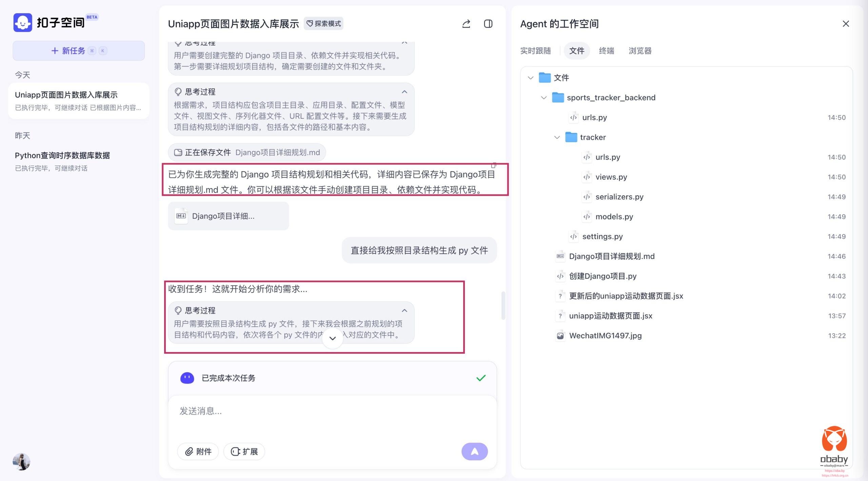Click the code icon beside models.py
Screen dimensions: 868x481
point(587,216)
